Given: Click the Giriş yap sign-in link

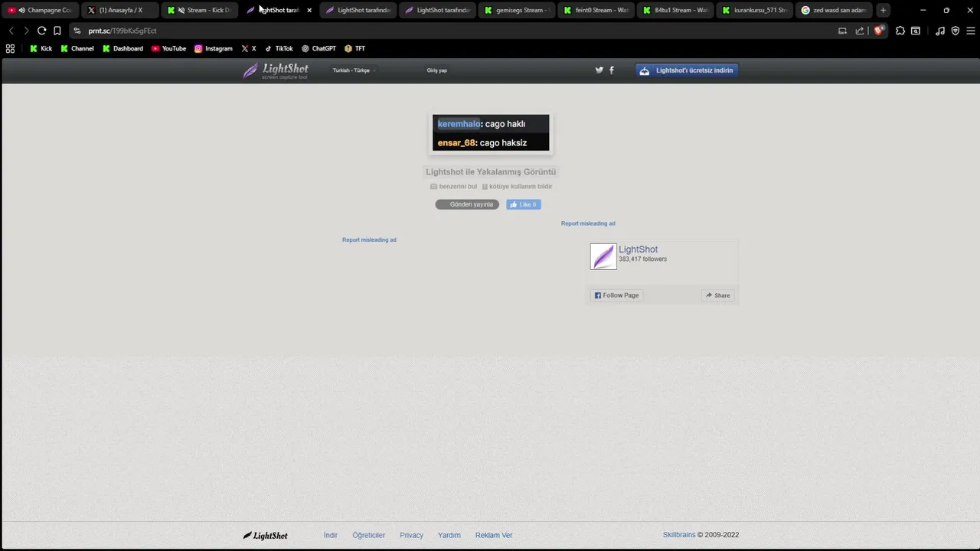Looking at the screenshot, I should pos(436,70).
